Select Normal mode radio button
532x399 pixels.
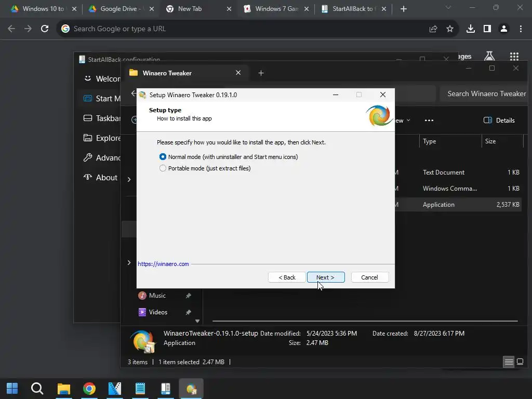[163, 157]
